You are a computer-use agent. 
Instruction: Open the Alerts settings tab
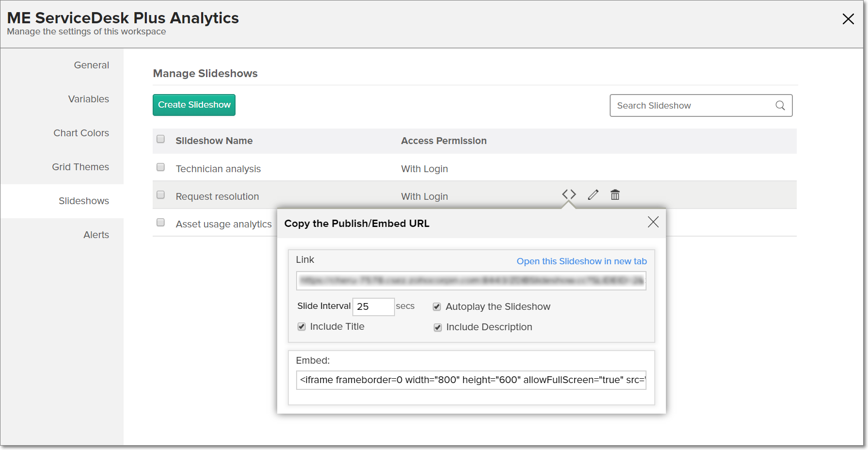tap(96, 235)
